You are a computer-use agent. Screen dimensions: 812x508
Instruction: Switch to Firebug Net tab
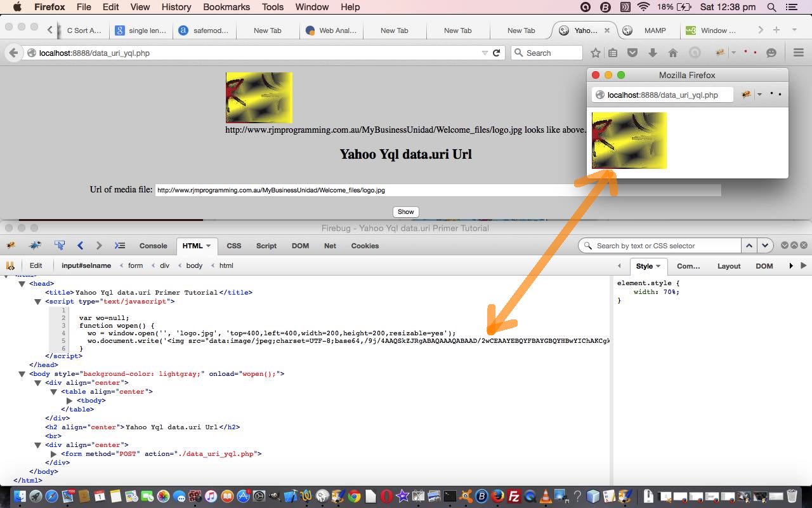pyautogui.click(x=330, y=246)
